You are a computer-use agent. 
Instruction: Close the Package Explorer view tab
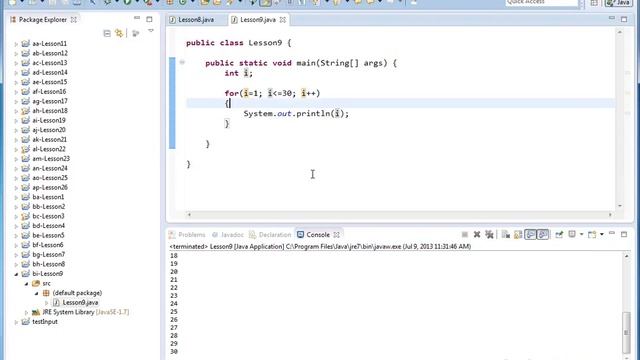73,20
